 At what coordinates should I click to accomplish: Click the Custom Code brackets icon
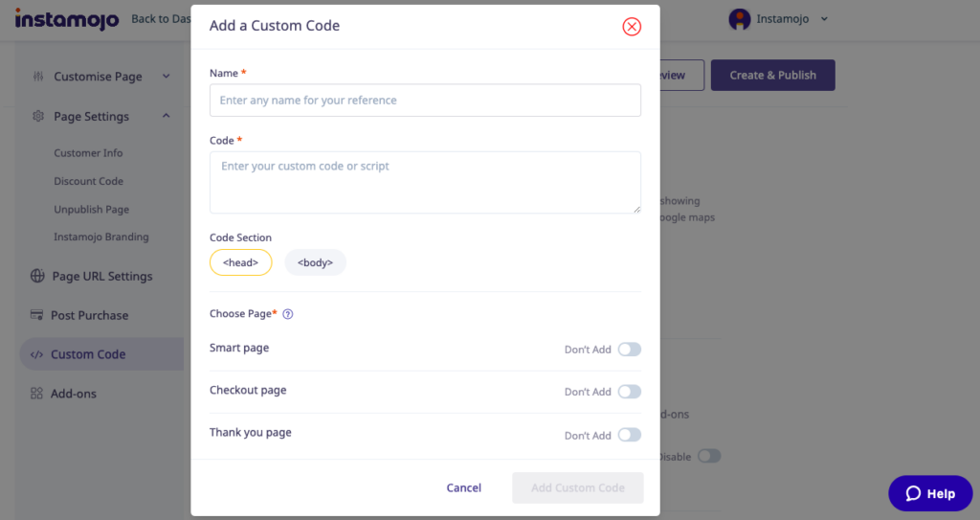[36, 354]
